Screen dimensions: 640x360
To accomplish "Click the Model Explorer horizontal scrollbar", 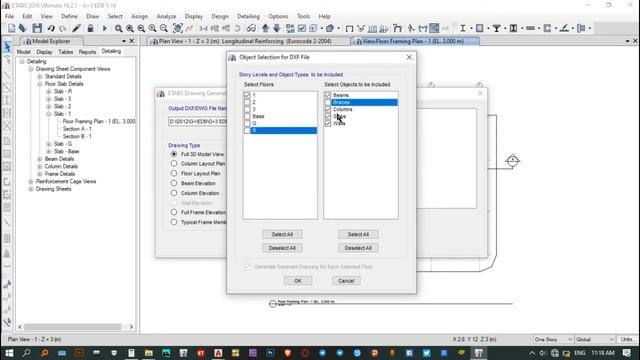I will pyautogui.click(x=73, y=327).
